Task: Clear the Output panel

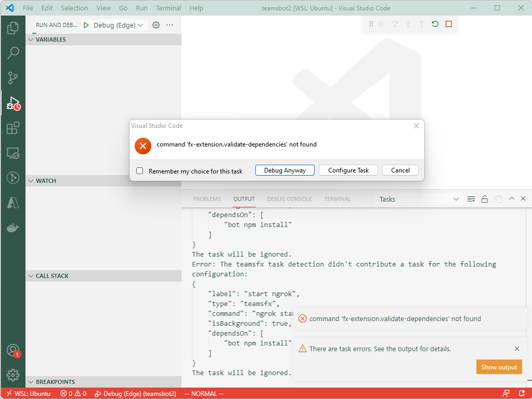Action: pos(471,198)
